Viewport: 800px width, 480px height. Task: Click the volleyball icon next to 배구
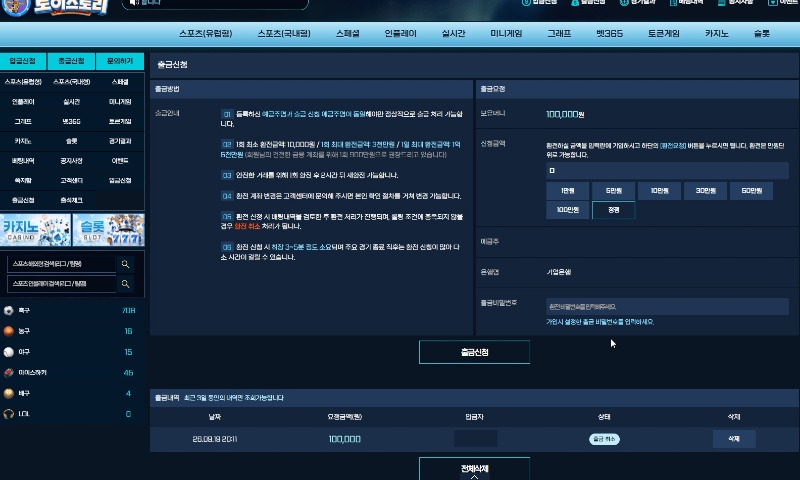(x=9, y=393)
